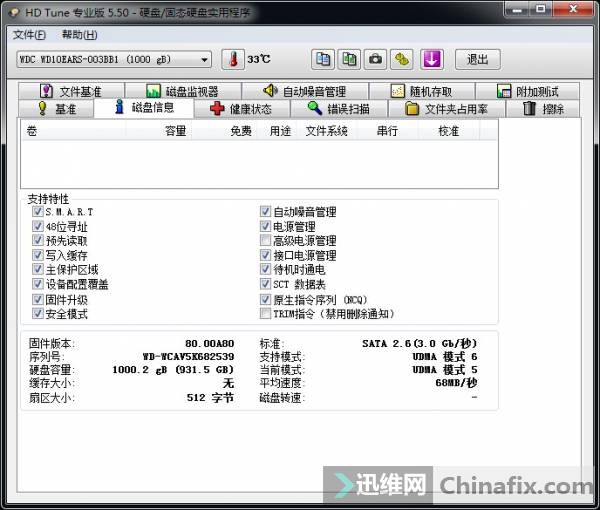600x510 pixels.
Task: Toggle the 固件升级 checkbox
Action: (38, 299)
